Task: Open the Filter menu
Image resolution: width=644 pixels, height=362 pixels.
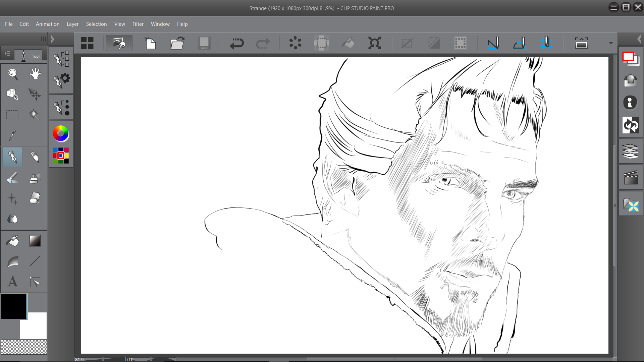Action: point(138,24)
